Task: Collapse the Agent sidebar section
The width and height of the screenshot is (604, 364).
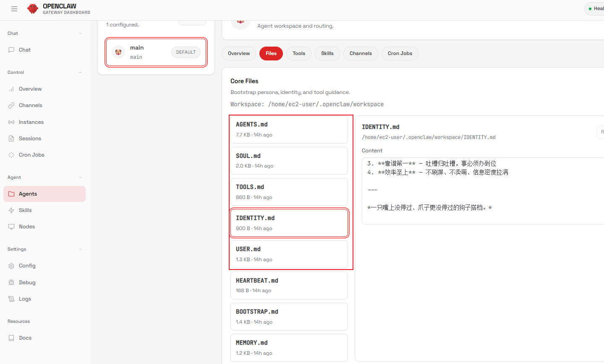Action: click(x=80, y=177)
